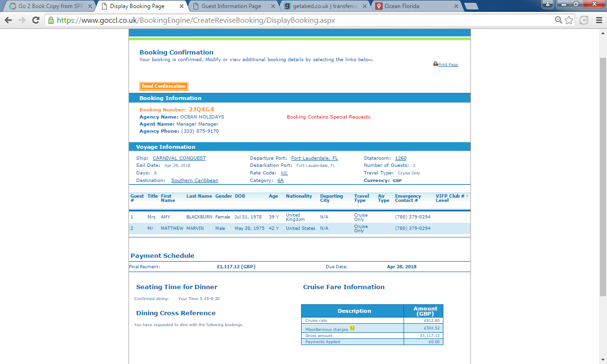Click the extension icon beside the bookmark star
The image size is (607, 364).
(584, 20)
